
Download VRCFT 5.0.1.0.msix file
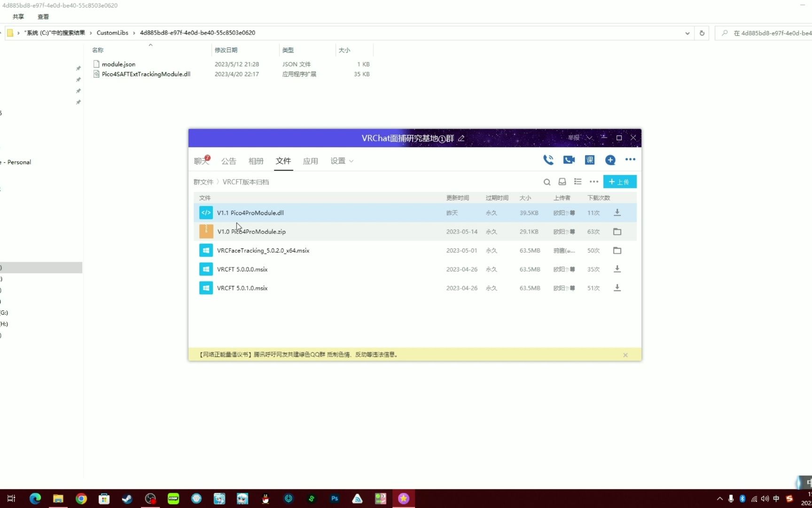click(617, 288)
